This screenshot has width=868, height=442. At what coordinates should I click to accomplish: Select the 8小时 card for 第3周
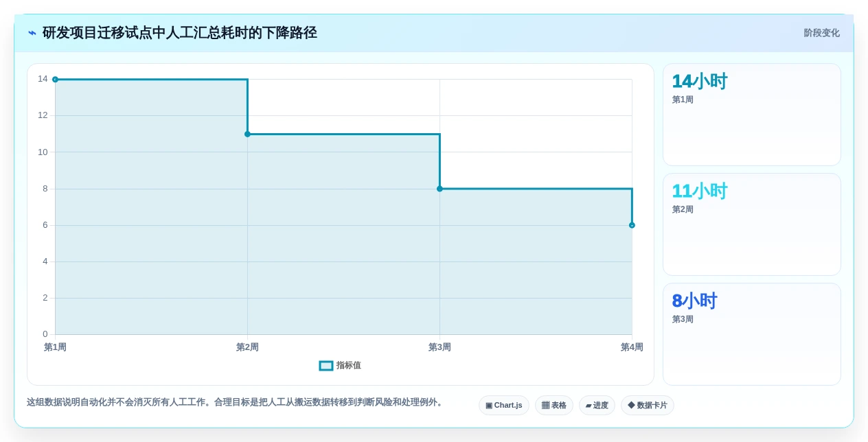pos(751,334)
